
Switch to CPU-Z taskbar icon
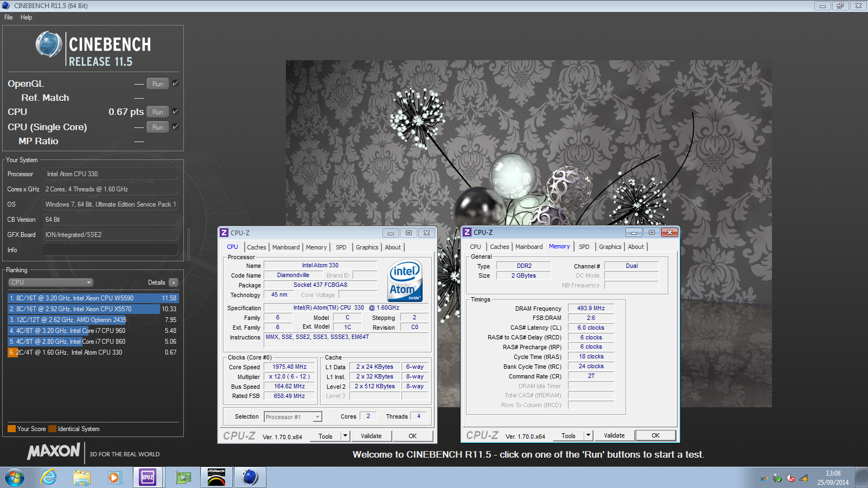click(148, 478)
